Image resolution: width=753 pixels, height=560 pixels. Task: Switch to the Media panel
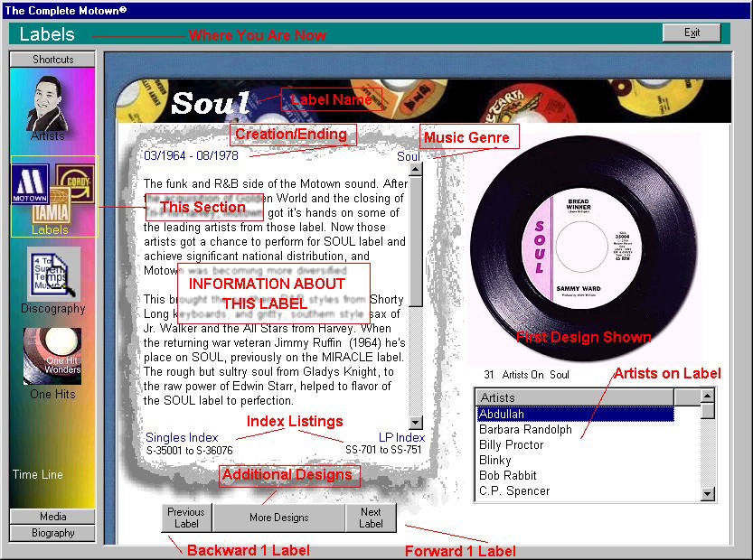click(52, 517)
